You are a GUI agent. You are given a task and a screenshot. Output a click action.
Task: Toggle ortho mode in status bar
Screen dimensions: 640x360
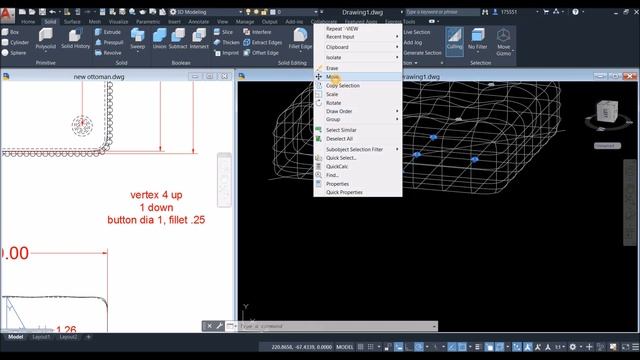409,347
